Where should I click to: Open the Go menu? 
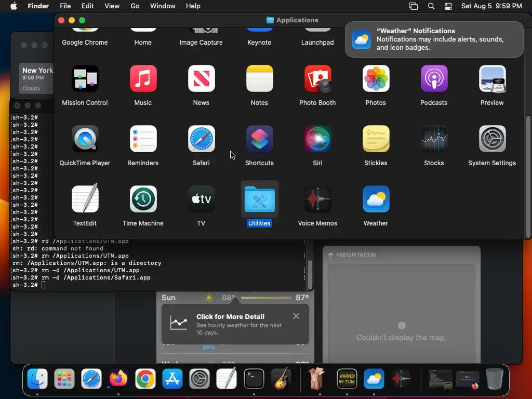point(135,6)
